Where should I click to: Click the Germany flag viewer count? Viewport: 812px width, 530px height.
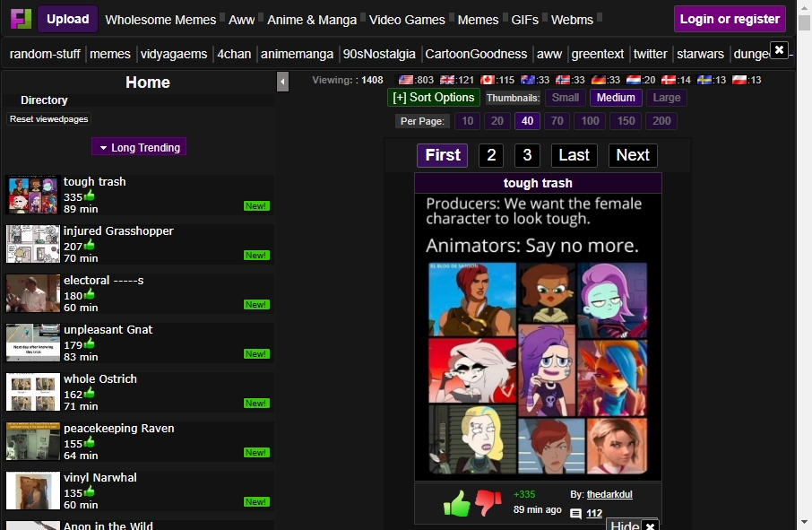coord(605,80)
